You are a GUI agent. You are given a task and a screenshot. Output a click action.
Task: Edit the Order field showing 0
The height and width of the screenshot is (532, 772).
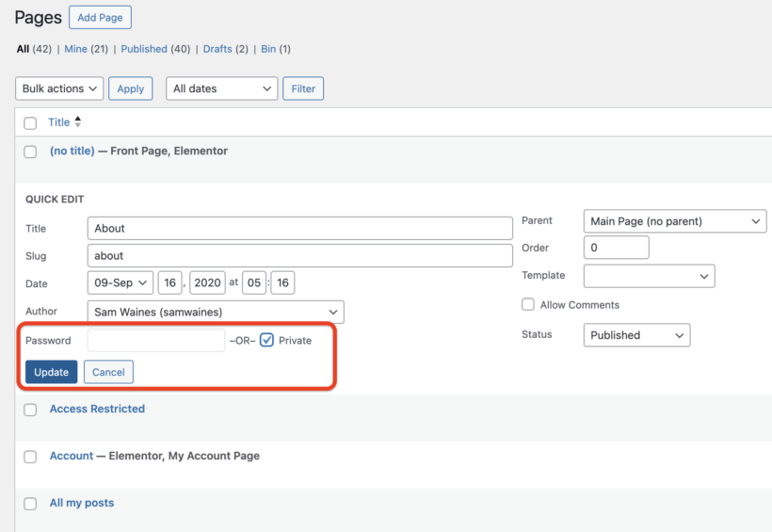(617, 248)
